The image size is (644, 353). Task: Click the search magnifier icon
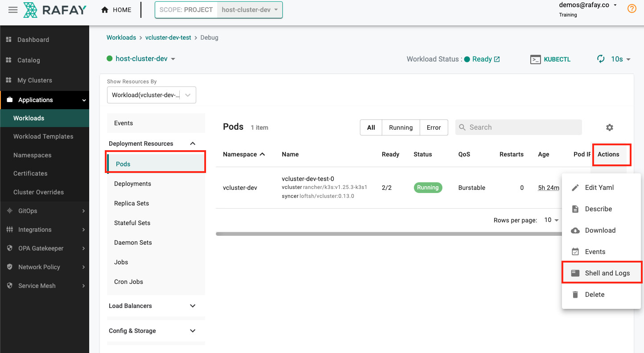click(x=462, y=127)
